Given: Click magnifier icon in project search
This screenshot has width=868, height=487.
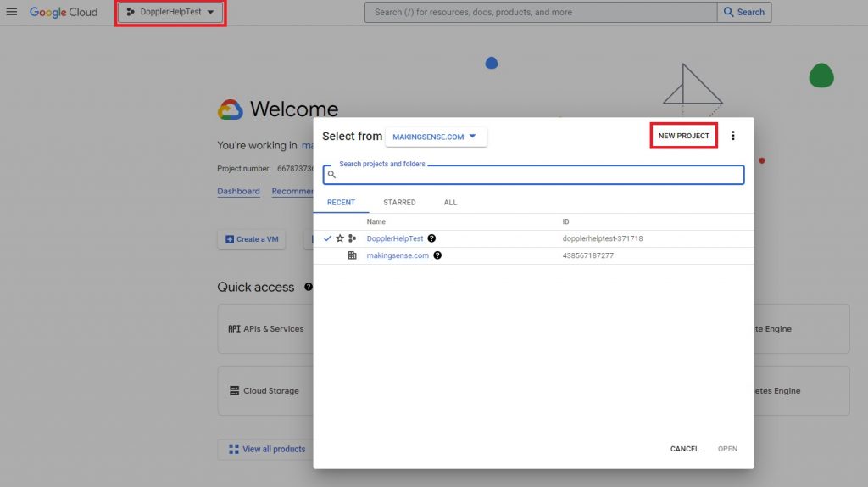Looking at the screenshot, I should (331, 175).
